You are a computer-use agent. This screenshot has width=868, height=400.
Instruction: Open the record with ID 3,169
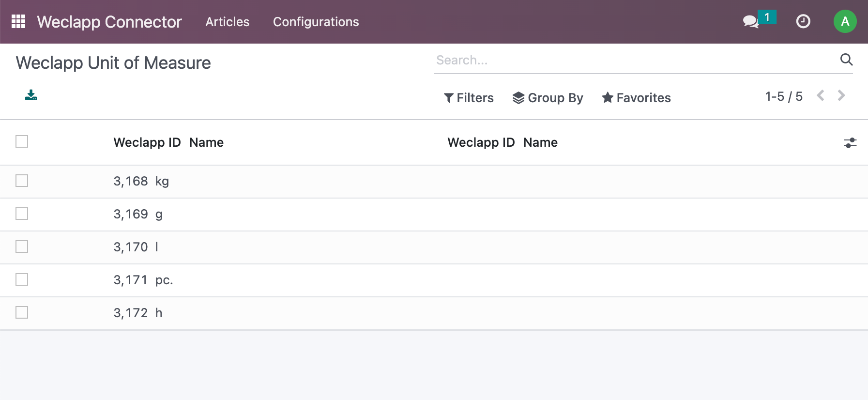tap(131, 214)
